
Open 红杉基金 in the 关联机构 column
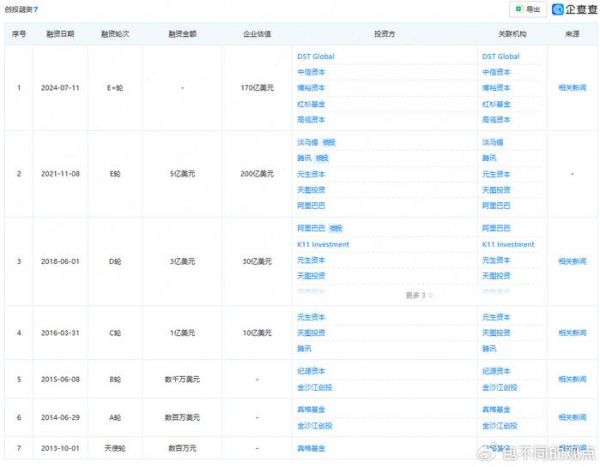coord(496,104)
